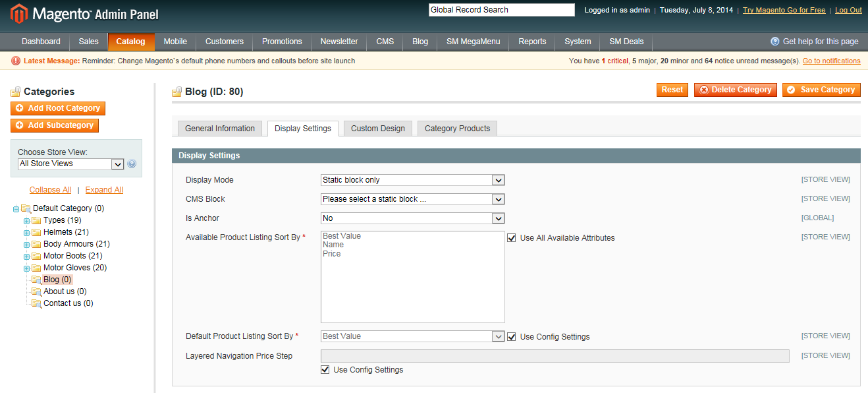Select Price in the Sort By list
The image size is (868, 393).
pos(332,254)
